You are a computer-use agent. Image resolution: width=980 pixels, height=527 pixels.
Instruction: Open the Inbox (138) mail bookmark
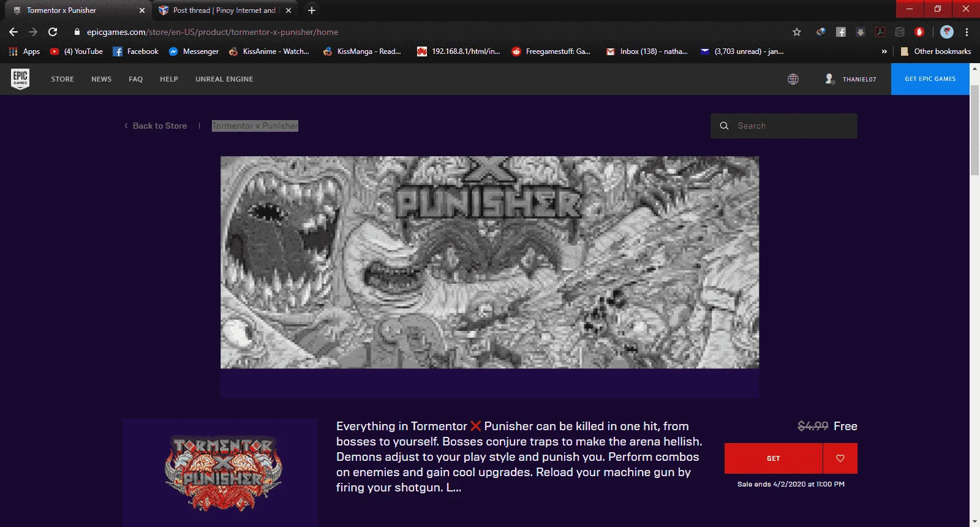647,51
